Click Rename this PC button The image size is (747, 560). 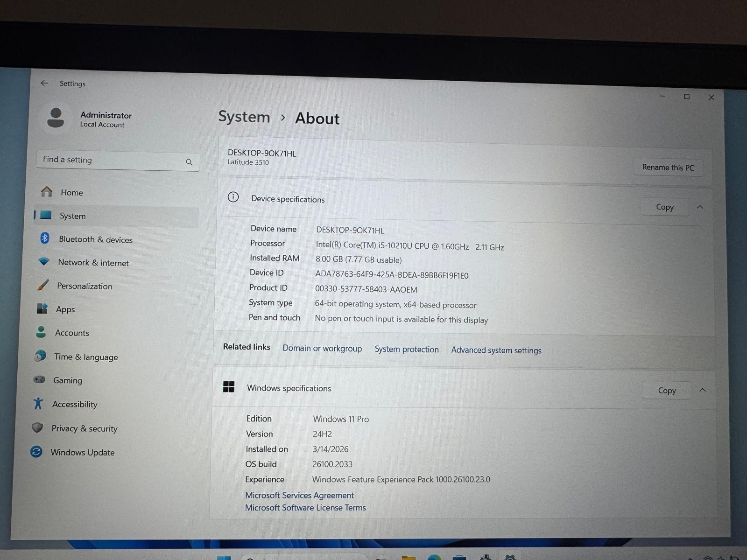click(668, 168)
